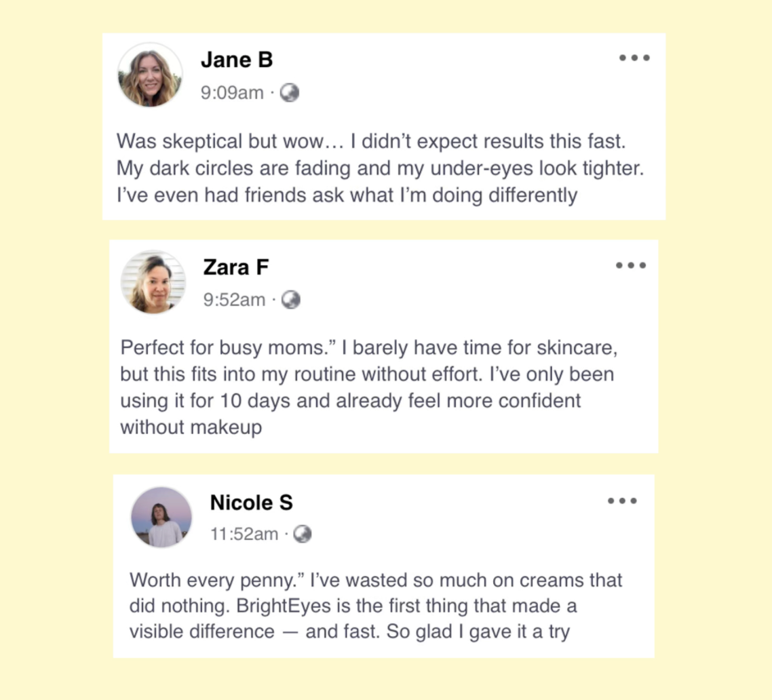Click the 11:52am timestamp
This screenshot has width=772, height=700.
tap(244, 534)
